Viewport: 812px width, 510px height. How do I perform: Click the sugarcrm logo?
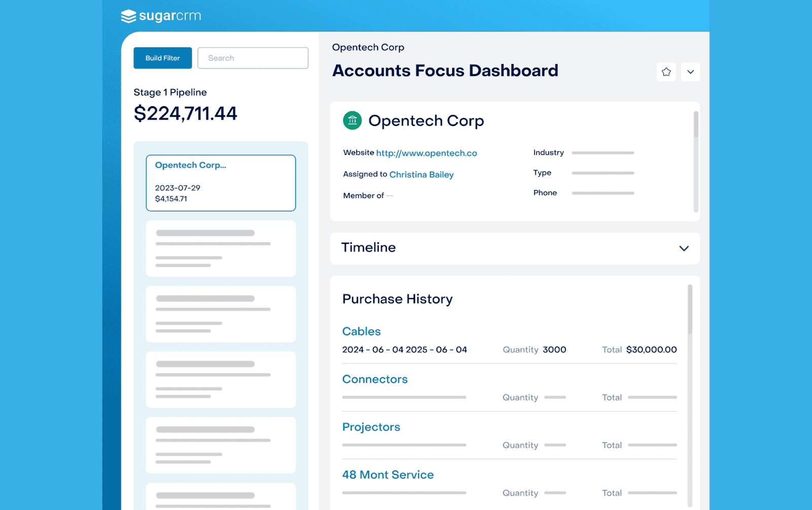pos(160,16)
